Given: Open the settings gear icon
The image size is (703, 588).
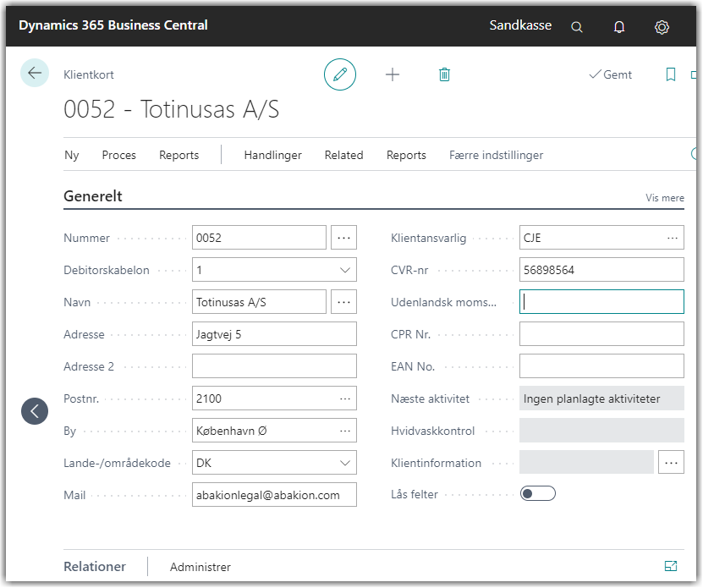Looking at the screenshot, I should [x=662, y=27].
